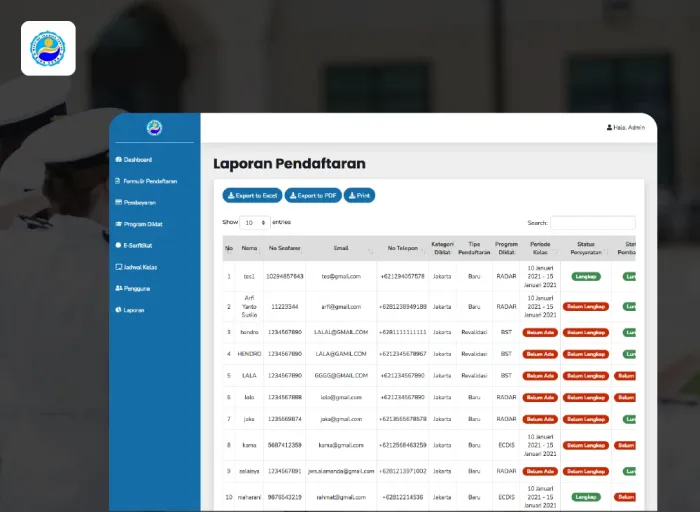The image size is (700, 512).
Task: Sort by the No Seafarer column header
Action: 284,248
